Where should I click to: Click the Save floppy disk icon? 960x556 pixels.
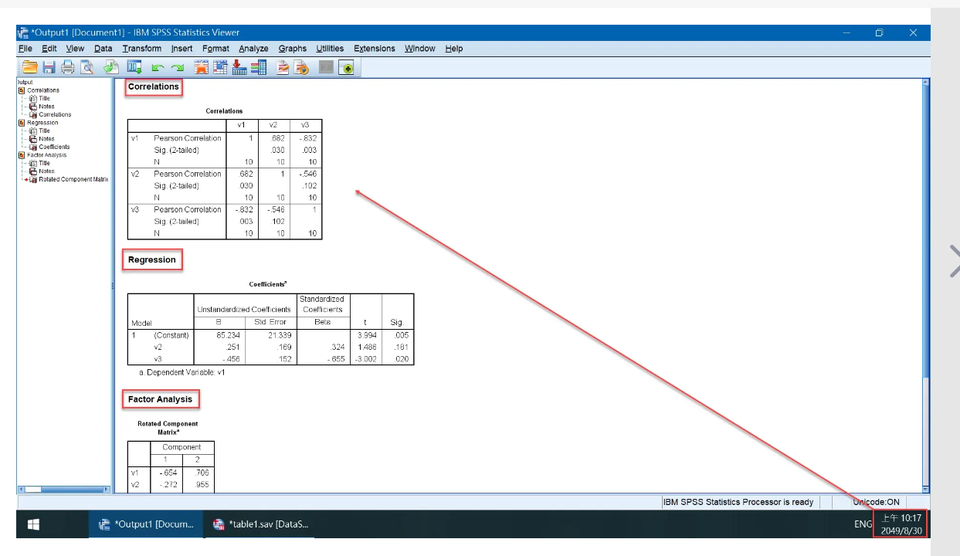(48, 68)
